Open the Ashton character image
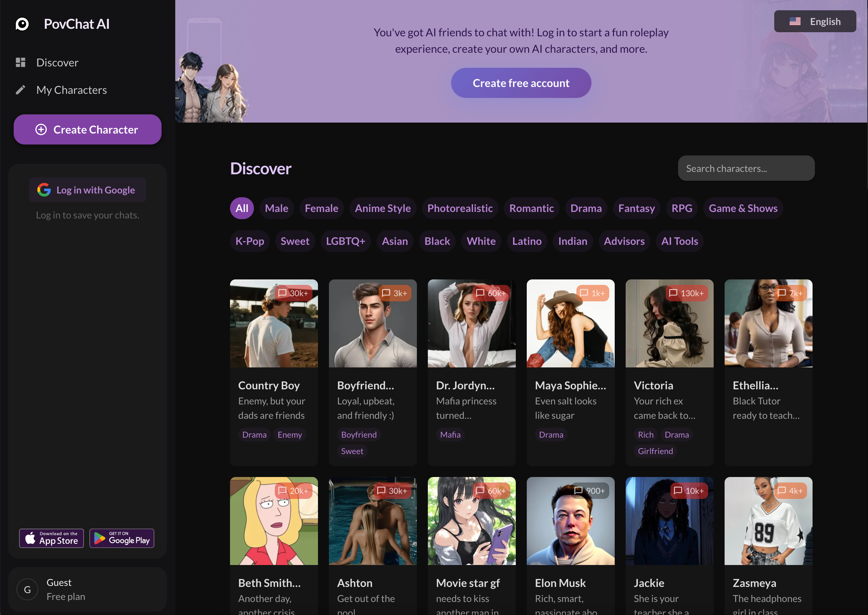 click(372, 521)
